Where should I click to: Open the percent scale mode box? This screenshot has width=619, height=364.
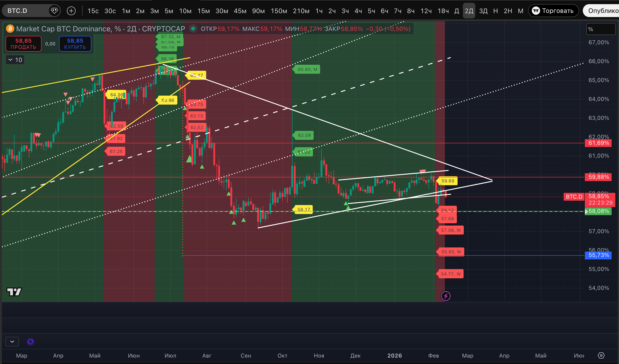click(x=600, y=29)
